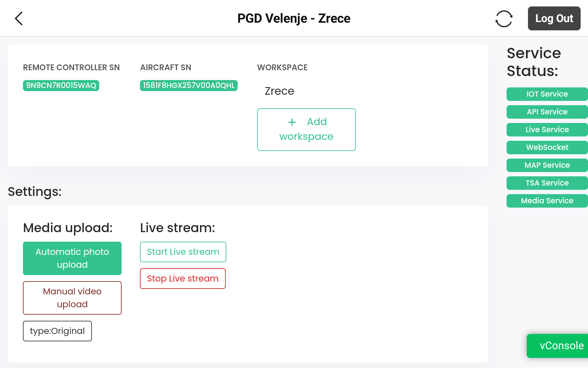Select the IOT Service status badge
Image resolution: width=588 pixels, height=368 pixels.
[x=547, y=94]
